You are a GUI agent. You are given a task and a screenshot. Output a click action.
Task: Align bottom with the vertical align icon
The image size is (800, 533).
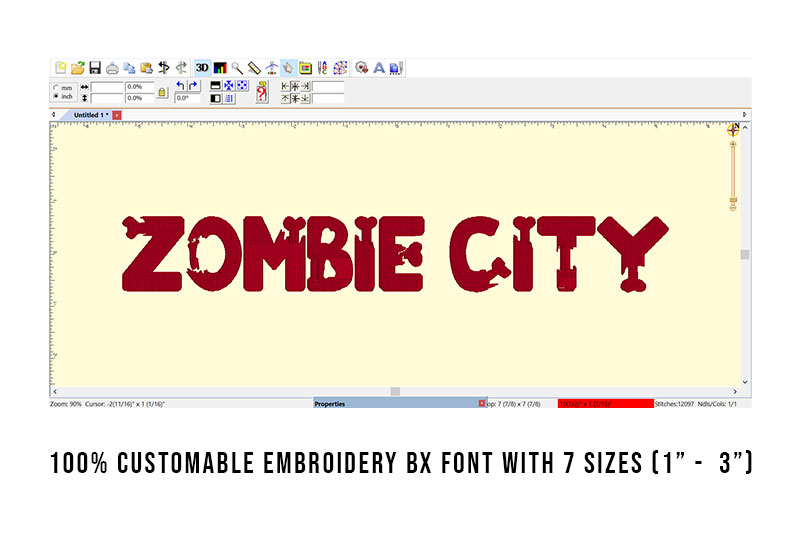(305, 98)
